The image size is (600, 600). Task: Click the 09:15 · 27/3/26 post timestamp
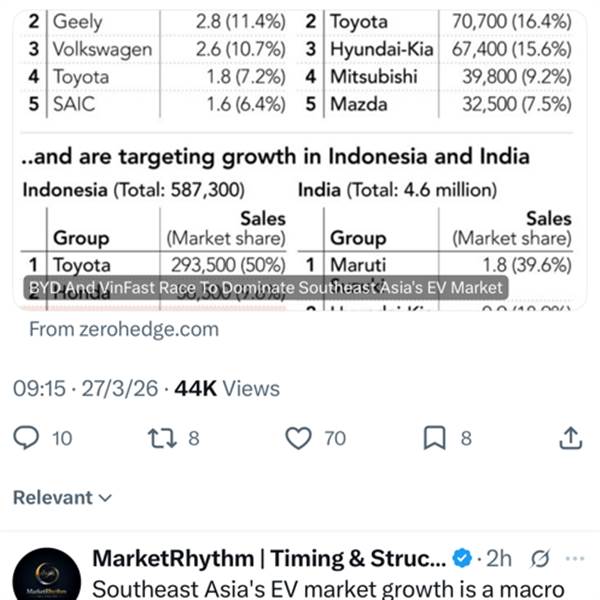[x=85, y=389]
